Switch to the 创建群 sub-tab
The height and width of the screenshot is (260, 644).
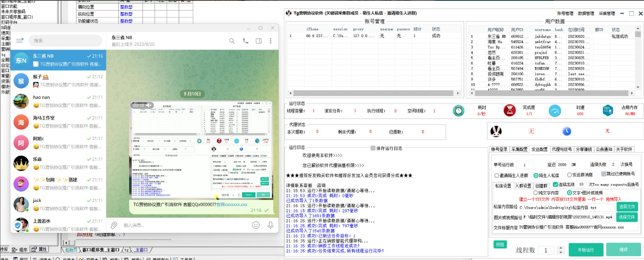tap(541, 186)
